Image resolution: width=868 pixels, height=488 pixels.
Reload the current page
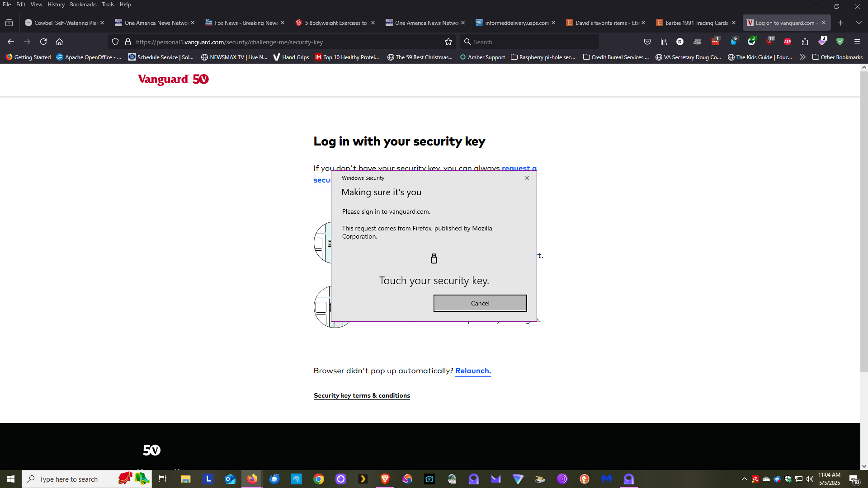43,42
